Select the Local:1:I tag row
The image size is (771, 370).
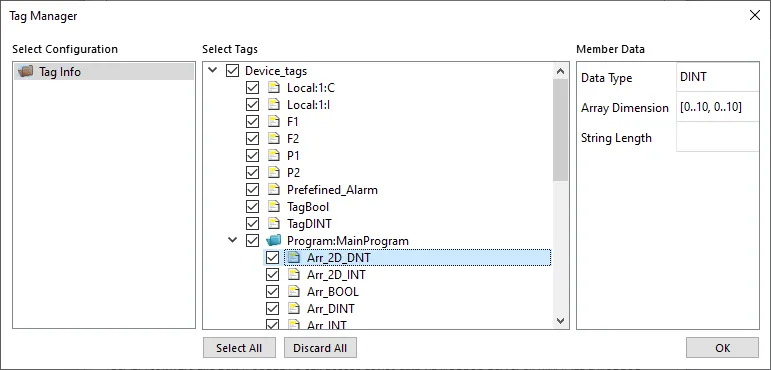point(308,105)
